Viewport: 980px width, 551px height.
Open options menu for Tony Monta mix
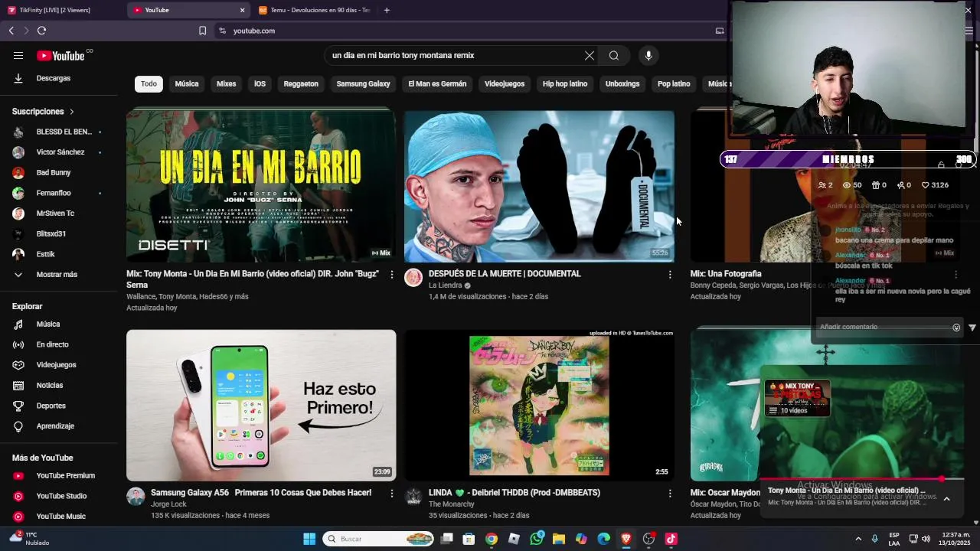pos(392,274)
